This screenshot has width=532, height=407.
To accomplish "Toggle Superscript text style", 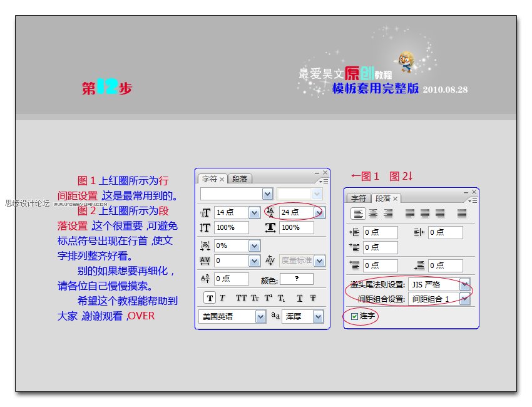I will coord(269,298).
